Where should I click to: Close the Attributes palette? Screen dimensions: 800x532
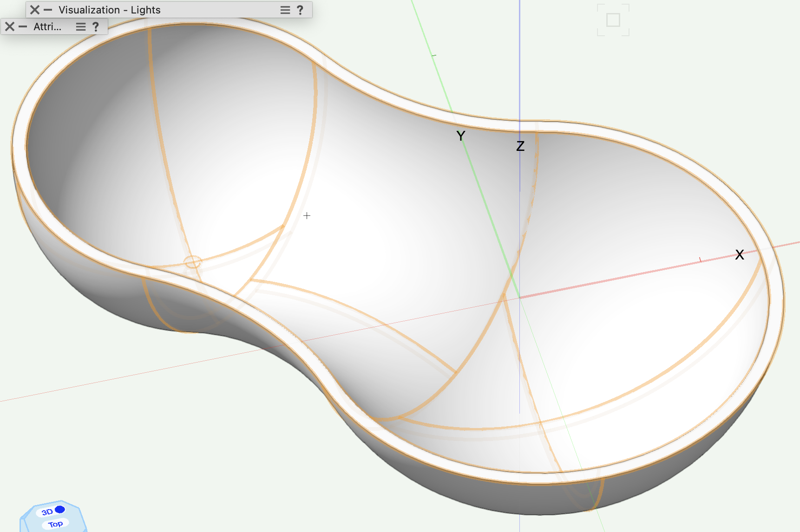click(x=10, y=27)
